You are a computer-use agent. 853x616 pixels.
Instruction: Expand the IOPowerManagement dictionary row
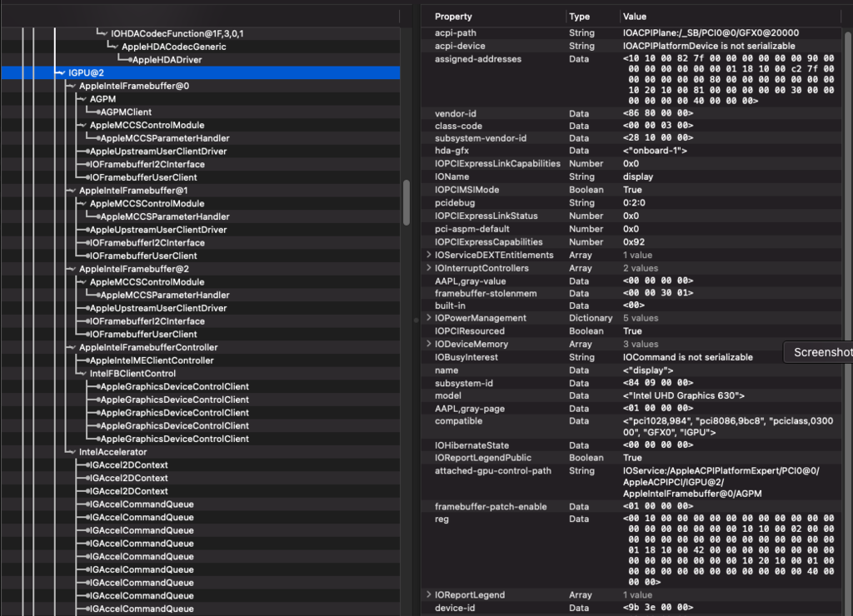tap(429, 318)
